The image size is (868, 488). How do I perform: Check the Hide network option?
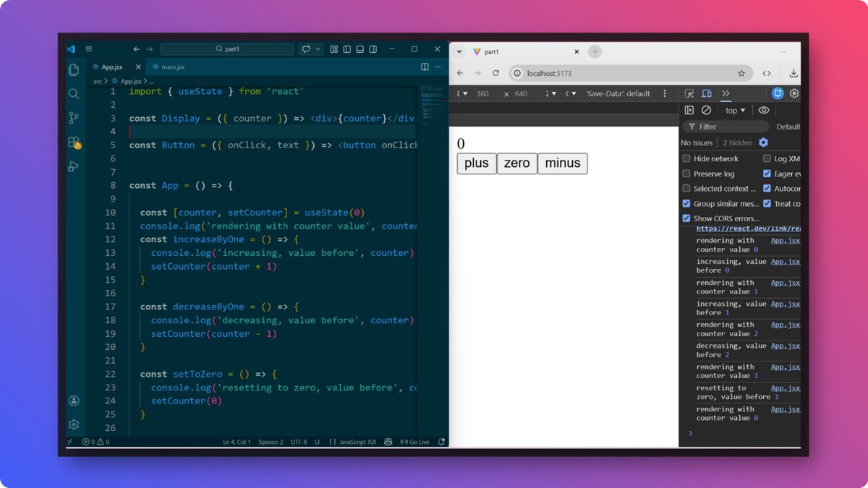click(x=686, y=158)
